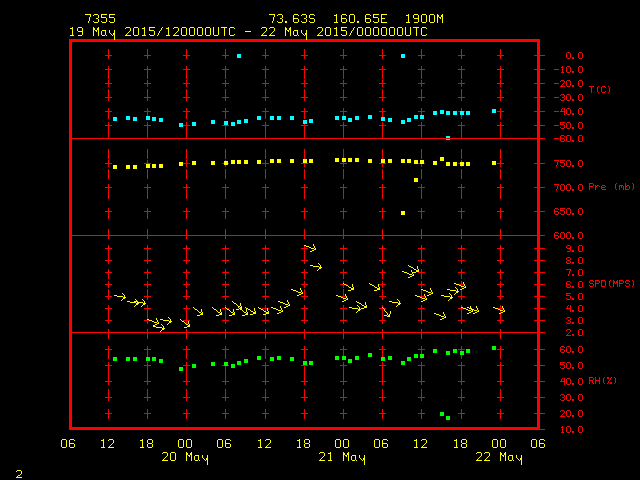Viewport: 640px width, 480px height.
Task: Click the 22 May date label
Action: pos(498,457)
